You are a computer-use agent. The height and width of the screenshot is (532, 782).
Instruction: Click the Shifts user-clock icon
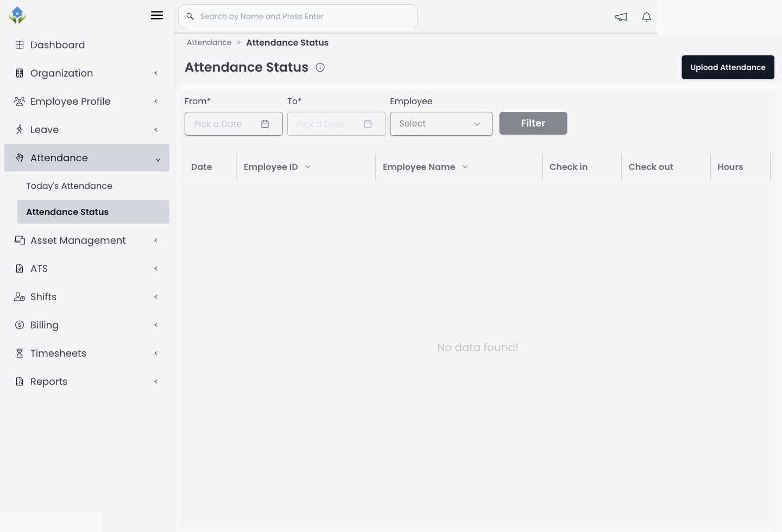20,296
